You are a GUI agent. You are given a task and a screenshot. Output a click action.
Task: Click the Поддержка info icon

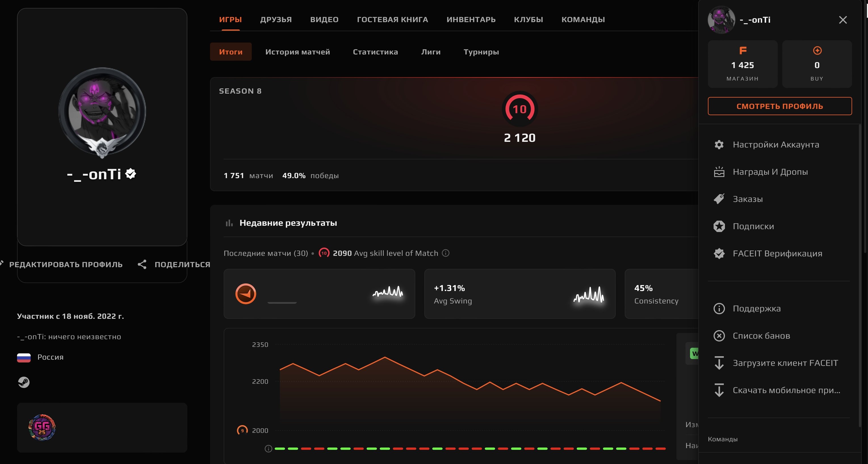point(719,309)
